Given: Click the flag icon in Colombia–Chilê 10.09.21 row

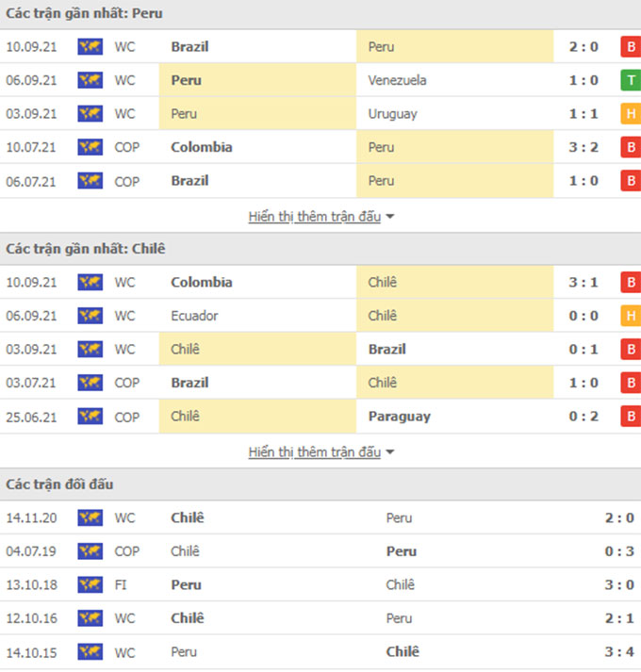Looking at the screenshot, I should tap(90, 282).
